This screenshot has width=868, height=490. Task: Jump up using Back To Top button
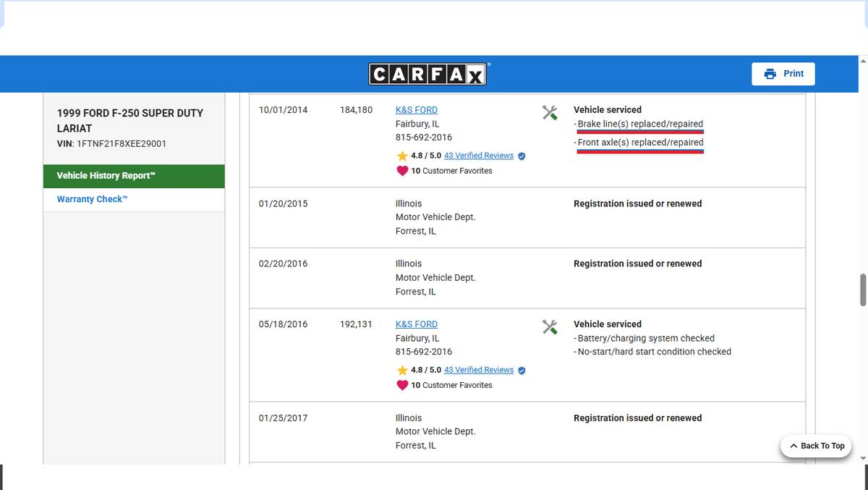817,446
